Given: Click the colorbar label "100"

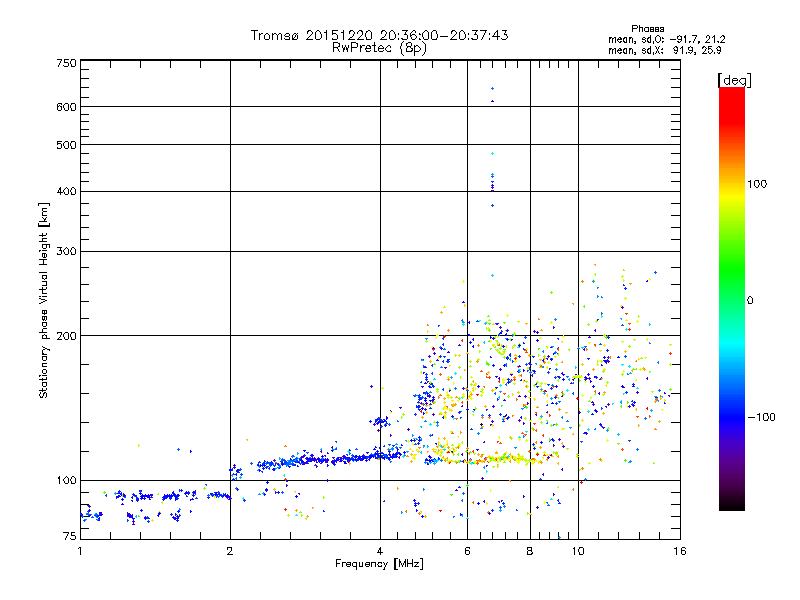Looking at the screenshot, I should (x=757, y=184).
